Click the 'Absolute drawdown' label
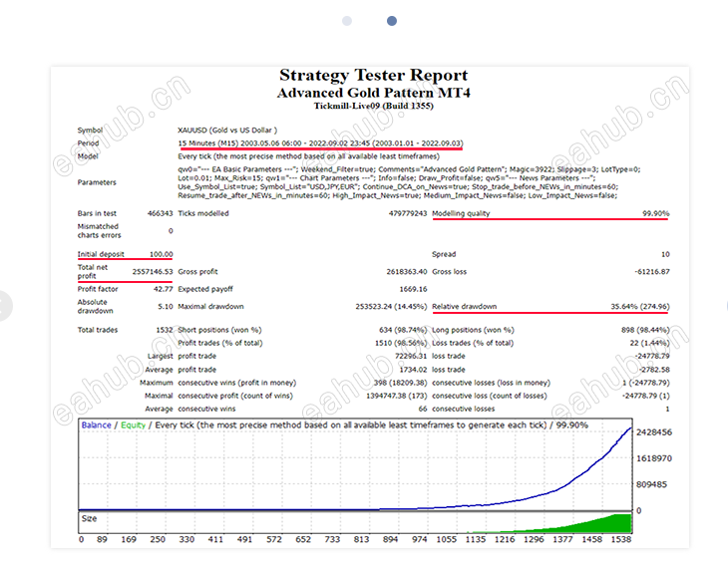 [x=95, y=306]
